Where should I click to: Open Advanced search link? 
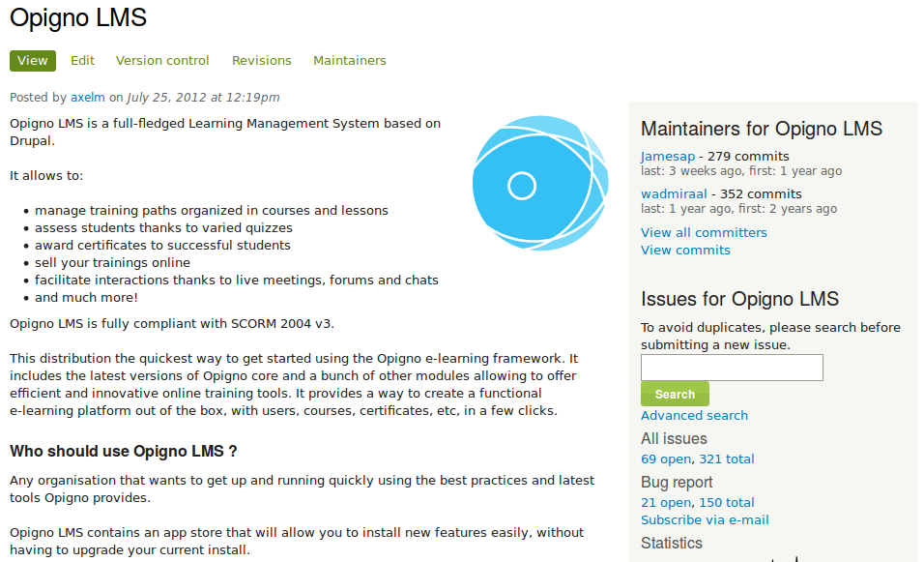pos(694,416)
